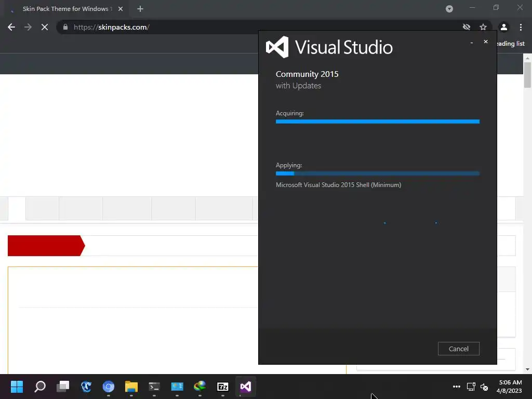Close the Skin Pack Theme tab
This screenshot has height=399, width=532.
(x=121, y=9)
